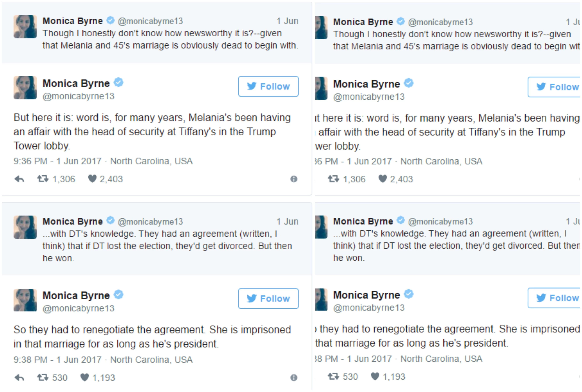The height and width of the screenshot is (392, 582).
Task: Open avatar beside the bottom-left renegotiate tweet
Action: 25,300
